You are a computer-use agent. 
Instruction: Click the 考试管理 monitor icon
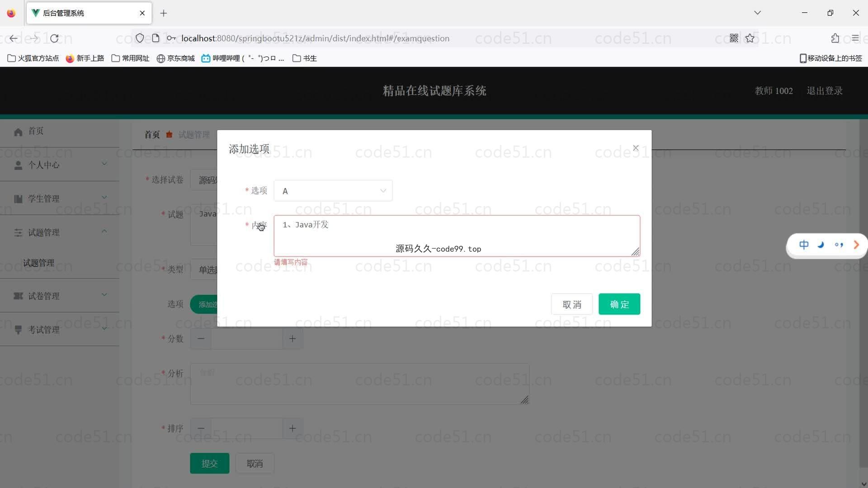pos(18,330)
